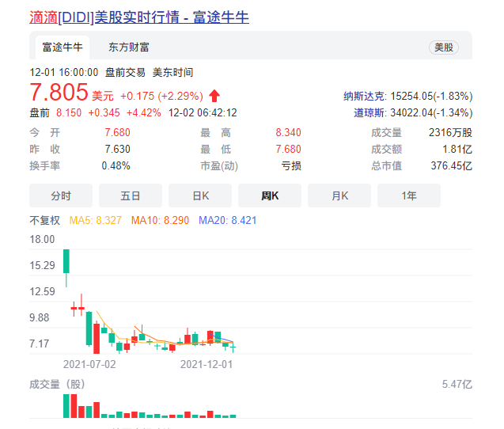Screen dimensions: 504x429
Task: Click the pre-market price 8.150
Action: coord(69,113)
